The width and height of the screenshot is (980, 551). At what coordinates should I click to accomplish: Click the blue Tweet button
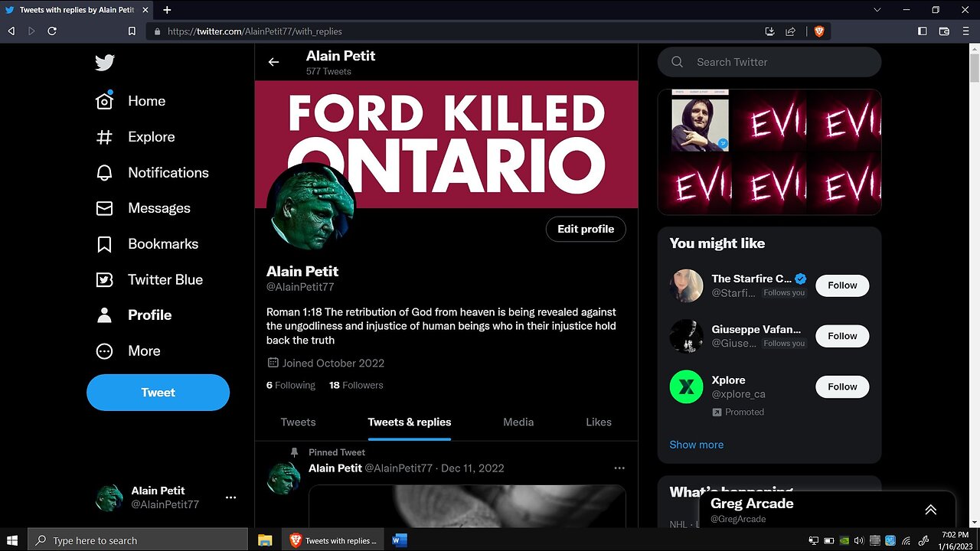158,393
